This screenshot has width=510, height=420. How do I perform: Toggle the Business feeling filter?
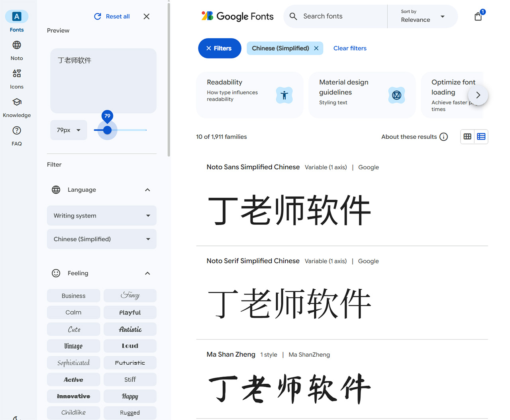click(73, 296)
